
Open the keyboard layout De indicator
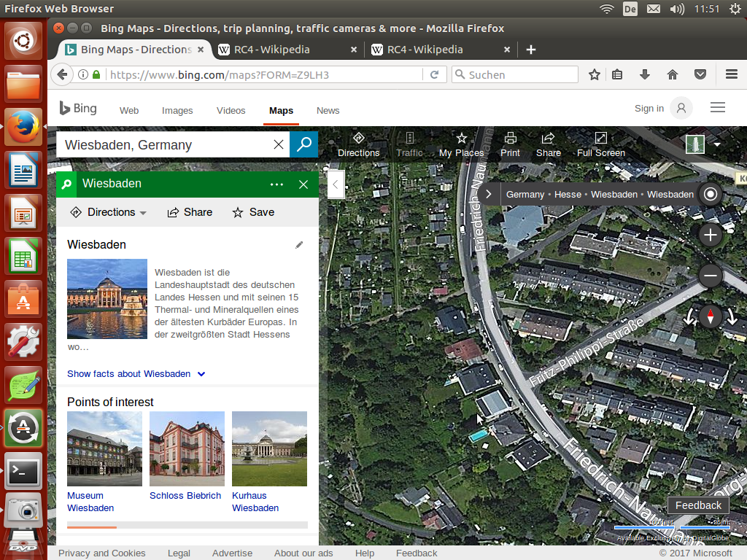(x=630, y=9)
